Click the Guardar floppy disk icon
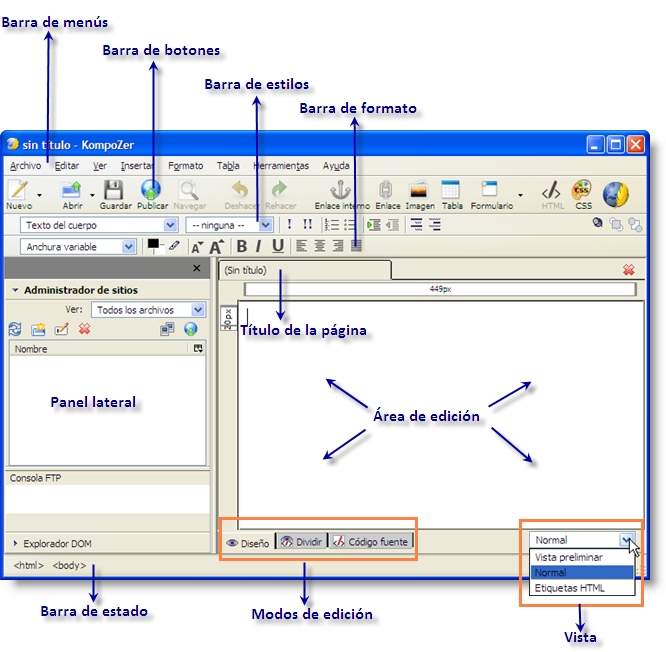 (x=113, y=189)
